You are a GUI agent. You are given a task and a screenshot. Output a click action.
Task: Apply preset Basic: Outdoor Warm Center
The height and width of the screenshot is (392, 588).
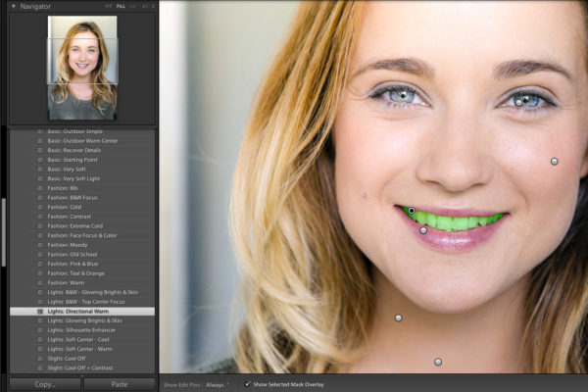pyautogui.click(x=82, y=141)
